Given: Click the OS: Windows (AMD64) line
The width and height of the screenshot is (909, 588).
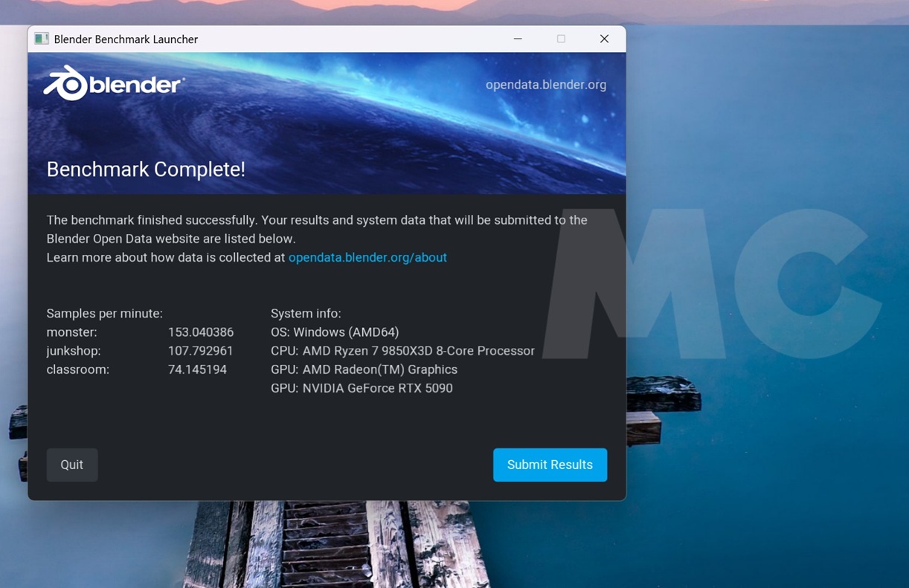Looking at the screenshot, I should click(x=335, y=332).
